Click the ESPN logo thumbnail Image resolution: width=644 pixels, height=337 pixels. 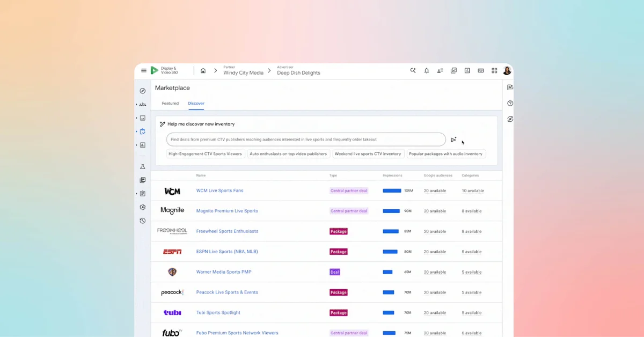pyautogui.click(x=172, y=252)
